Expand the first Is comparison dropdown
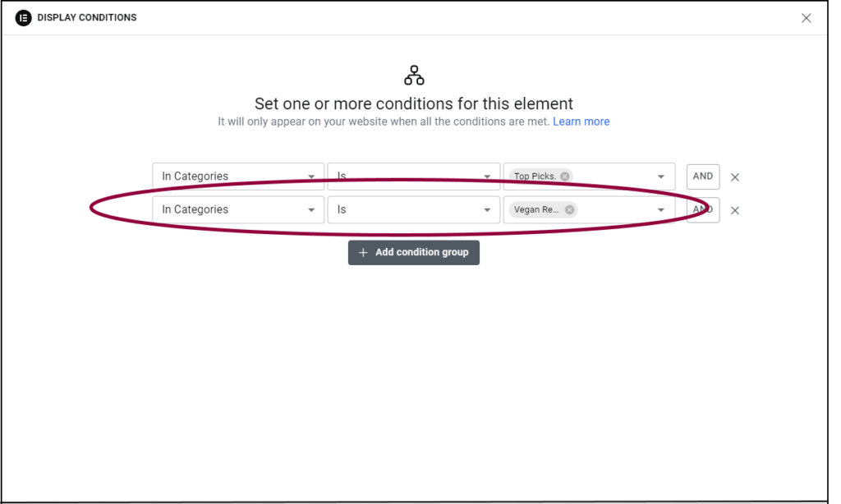 tap(414, 176)
